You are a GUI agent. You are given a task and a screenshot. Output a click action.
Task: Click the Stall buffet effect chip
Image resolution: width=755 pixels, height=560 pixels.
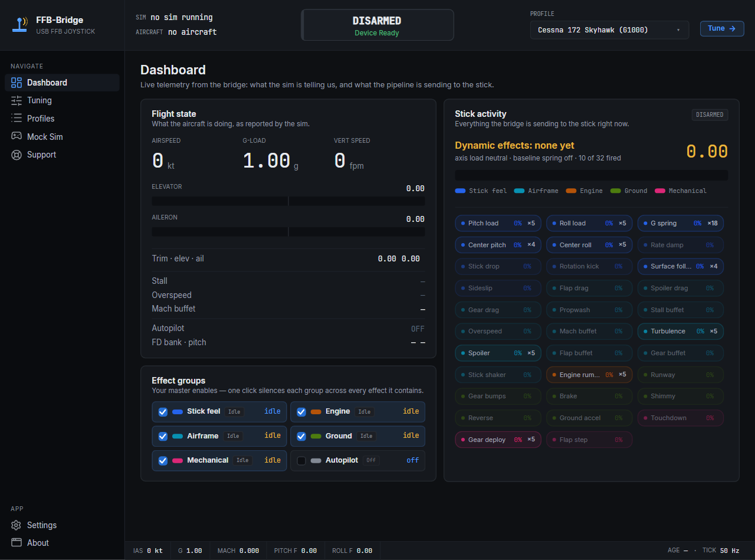[x=681, y=310]
